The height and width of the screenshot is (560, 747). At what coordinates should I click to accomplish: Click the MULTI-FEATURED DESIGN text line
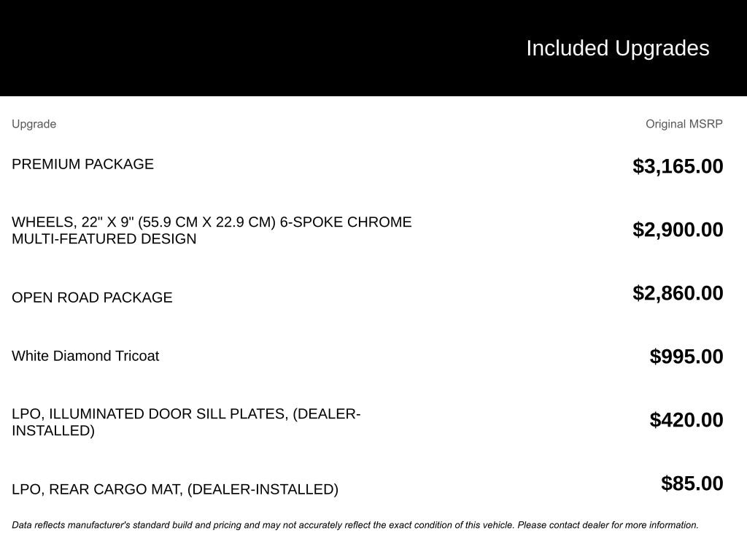[x=104, y=239]
